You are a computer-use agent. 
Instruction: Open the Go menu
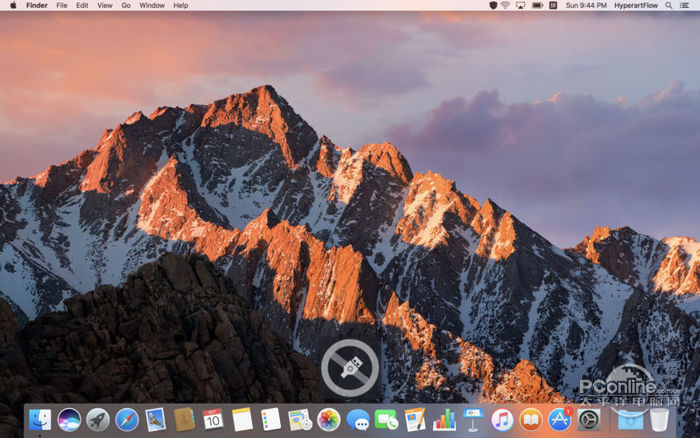click(x=126, y=5)
